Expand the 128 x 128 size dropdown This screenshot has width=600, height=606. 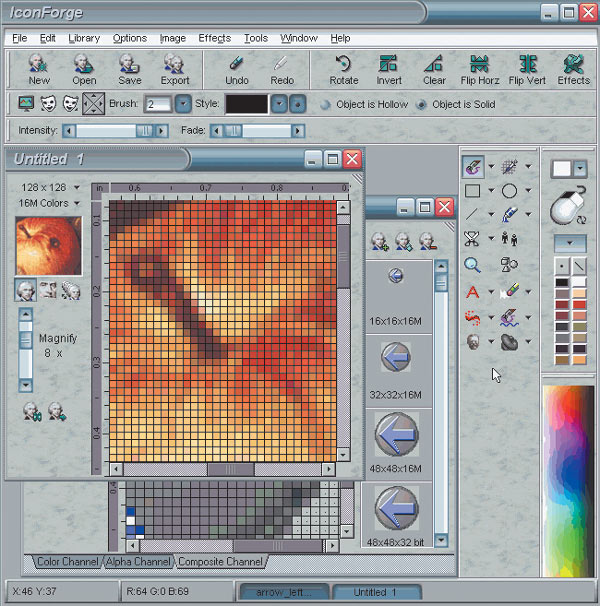[77, 187]
